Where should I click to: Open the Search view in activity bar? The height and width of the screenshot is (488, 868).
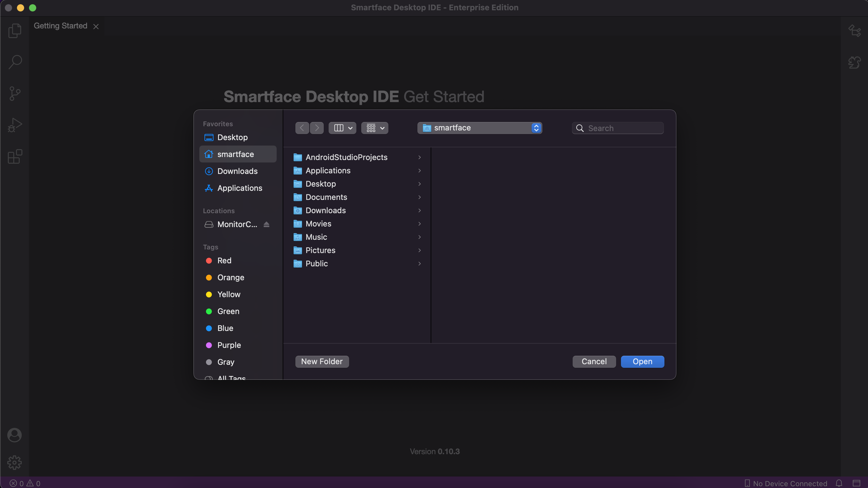coord(14,62)
